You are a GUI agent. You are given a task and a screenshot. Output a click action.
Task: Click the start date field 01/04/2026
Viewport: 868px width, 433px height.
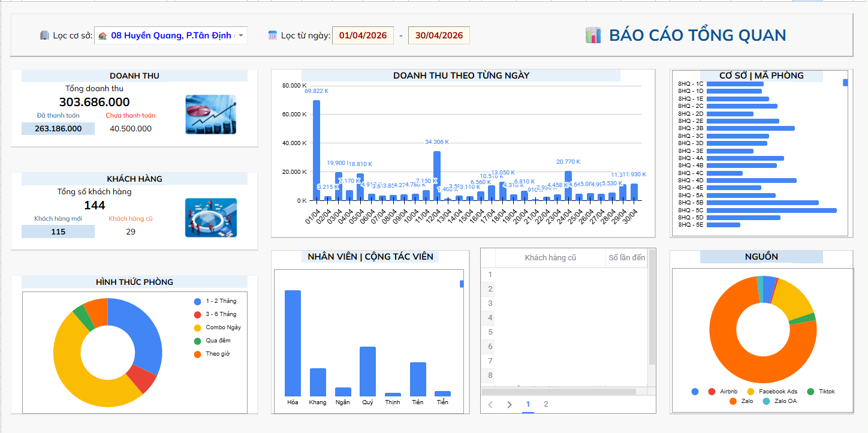point(363,35)
